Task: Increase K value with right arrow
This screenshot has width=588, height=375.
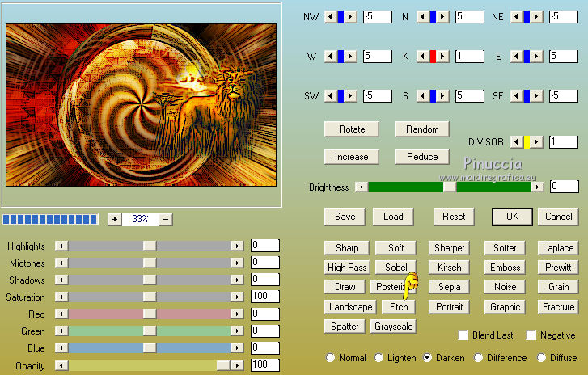Action: 442,57
